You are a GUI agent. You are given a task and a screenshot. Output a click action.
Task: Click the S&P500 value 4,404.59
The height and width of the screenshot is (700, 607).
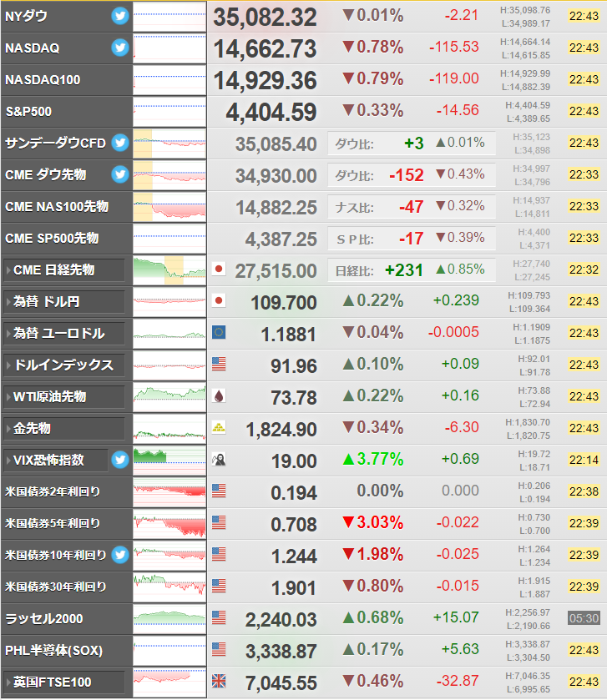pyautogui.click(x=271, y=113)
